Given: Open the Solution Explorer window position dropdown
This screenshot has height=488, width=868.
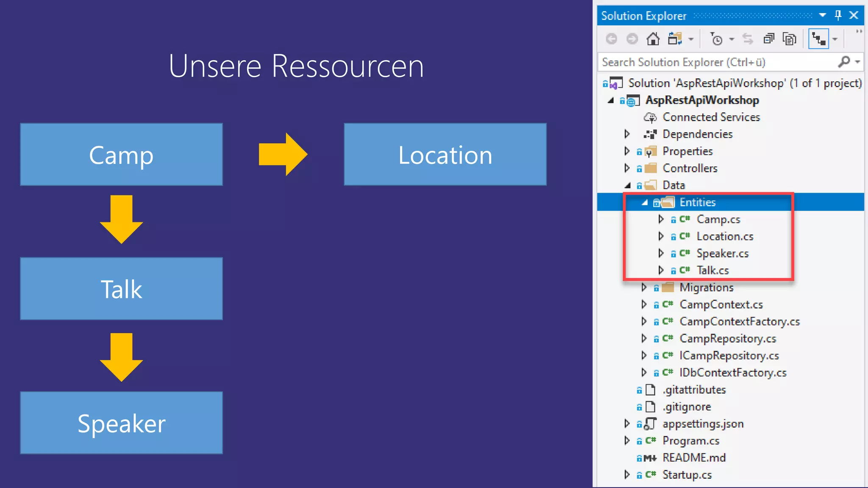Looking at the screenshot, I should pos(823,16).
